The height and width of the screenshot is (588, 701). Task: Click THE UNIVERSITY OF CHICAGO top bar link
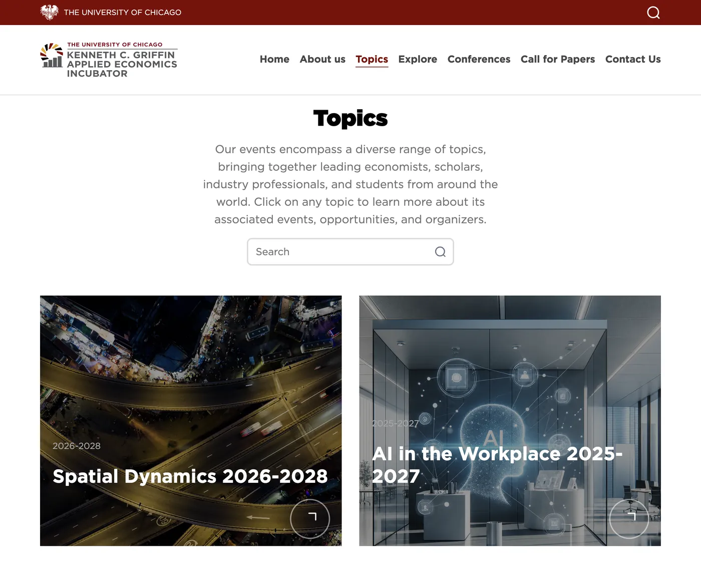click(123, 13)
